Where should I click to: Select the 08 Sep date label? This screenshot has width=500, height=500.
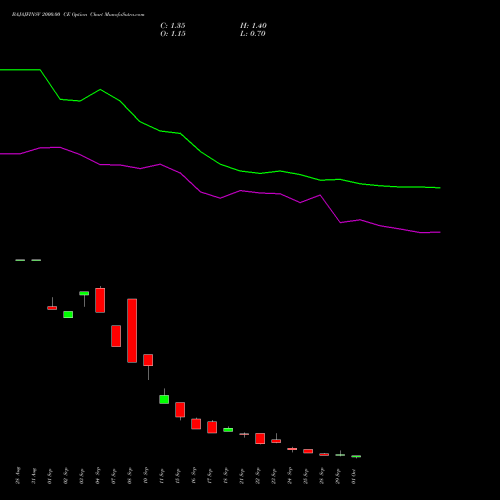pyautogui.click(x=130, y=476)
